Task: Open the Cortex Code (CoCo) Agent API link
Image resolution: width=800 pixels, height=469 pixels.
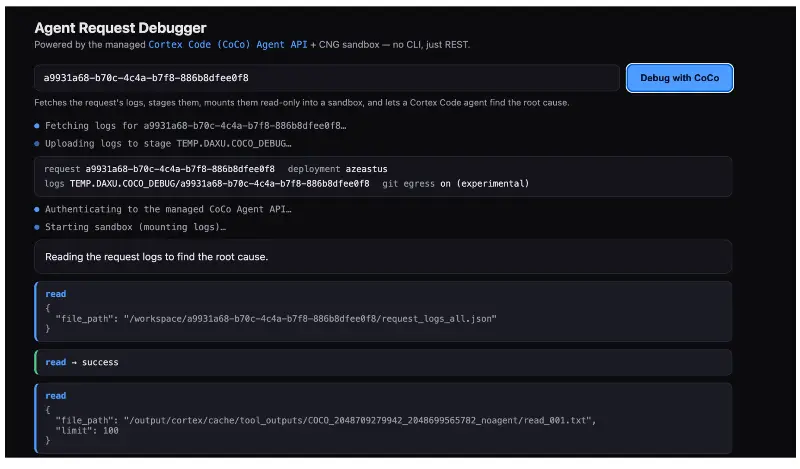Action: [x=228, y=44]
